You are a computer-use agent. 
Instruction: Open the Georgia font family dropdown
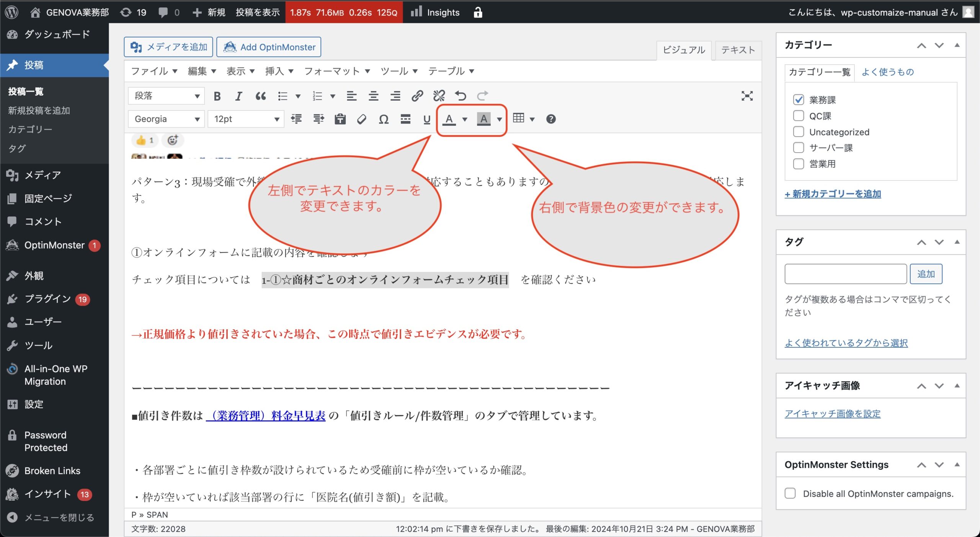click(x=167, y=119)
